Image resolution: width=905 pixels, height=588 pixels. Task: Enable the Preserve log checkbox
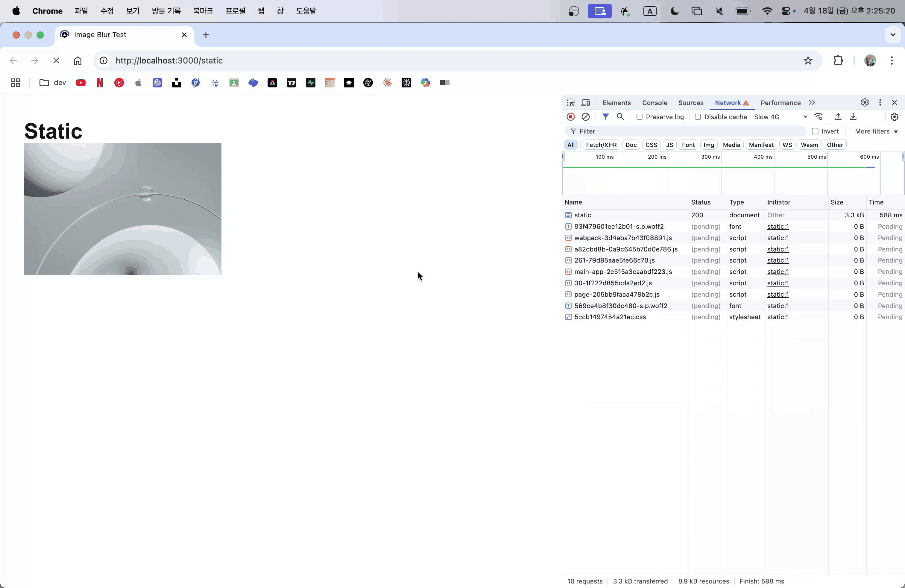pos(640,117)
